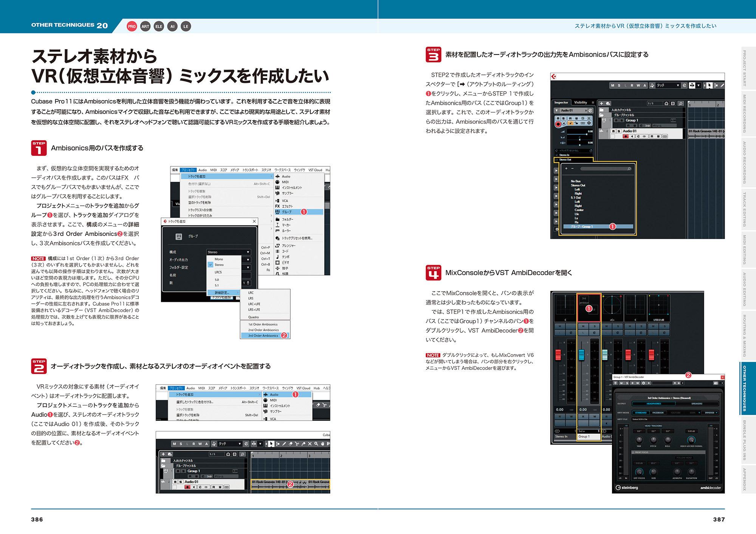
Task: Select the Glue tool in Step 2 toolbar
Action: pos(303,444)
